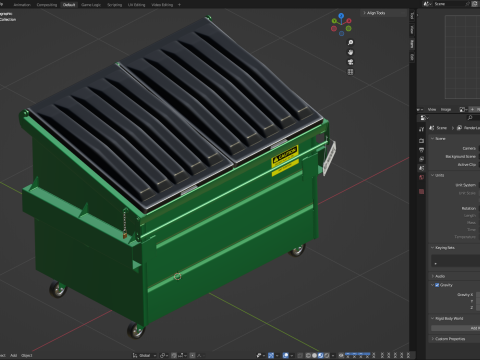Switch to the UV Editing workspace tab

click(136, 5)
